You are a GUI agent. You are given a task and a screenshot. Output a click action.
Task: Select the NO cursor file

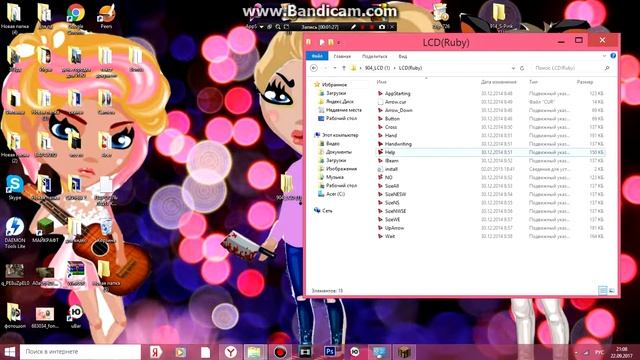pyautogui.click(x=388, y=178)
